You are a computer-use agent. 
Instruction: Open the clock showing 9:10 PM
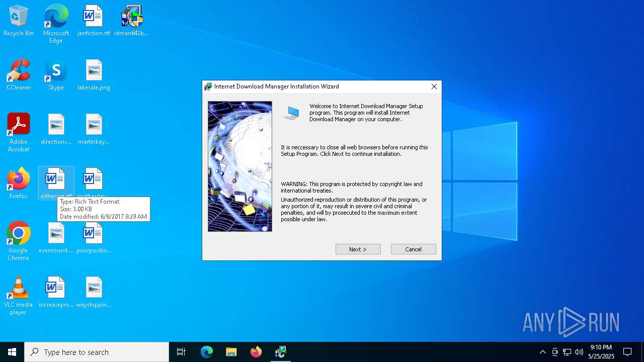tap(601, 352)
